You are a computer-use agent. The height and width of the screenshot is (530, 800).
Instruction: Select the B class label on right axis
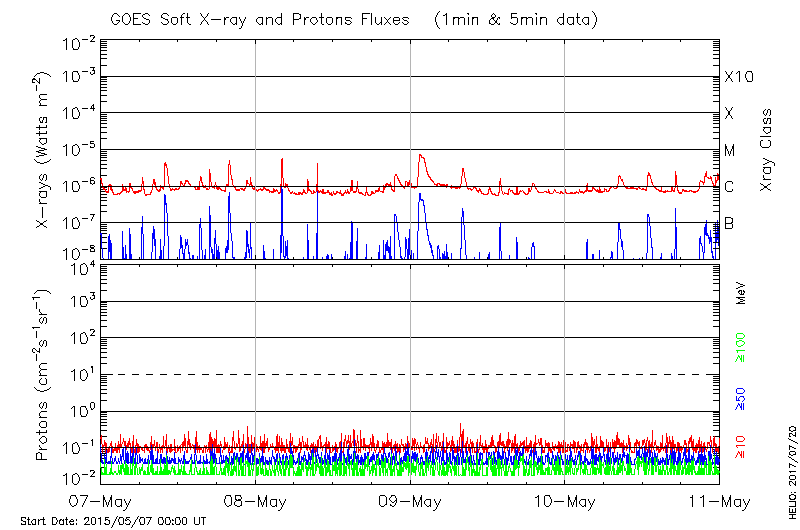click(729, 223)
